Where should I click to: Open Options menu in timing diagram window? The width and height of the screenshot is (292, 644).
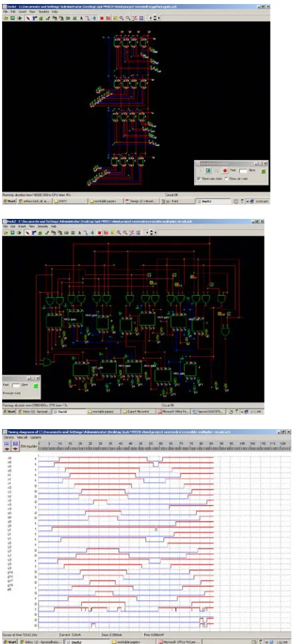click(35, 437)
